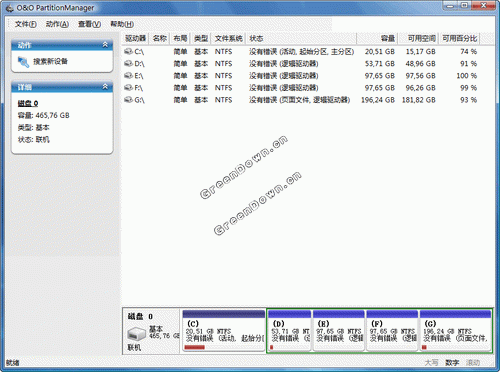Sort by the 驱动器 column header
This screenshot has height=372, width=500.
(x=135, y=39)
